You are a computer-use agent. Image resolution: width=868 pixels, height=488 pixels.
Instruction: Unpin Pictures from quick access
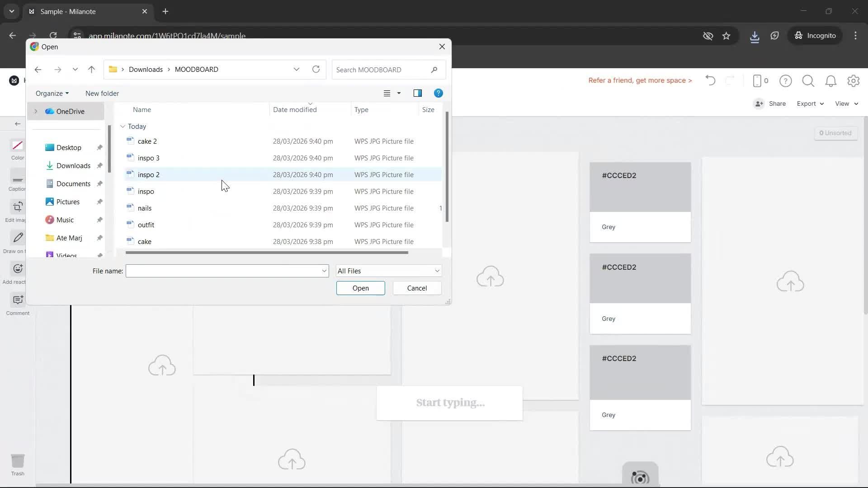pyautogui.click(x=99, y=202)
